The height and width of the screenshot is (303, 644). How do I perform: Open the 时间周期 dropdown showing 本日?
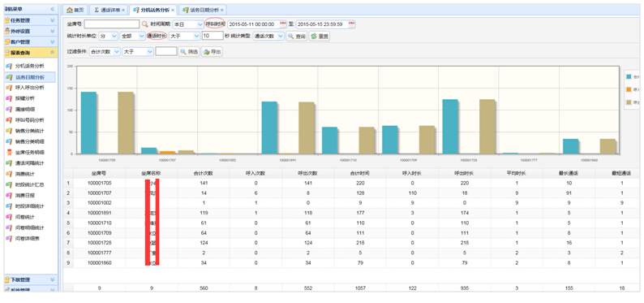pyautogui.click(x=187, y=24)
